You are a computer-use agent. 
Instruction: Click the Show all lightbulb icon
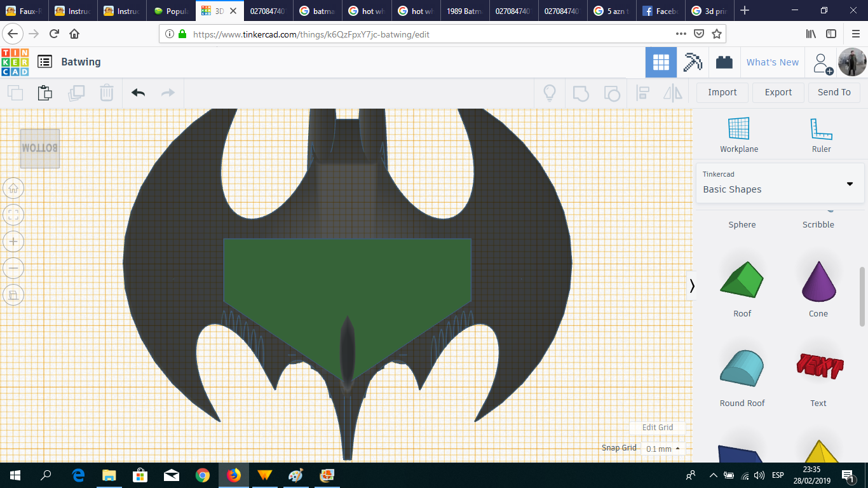(x=550, y=93)
